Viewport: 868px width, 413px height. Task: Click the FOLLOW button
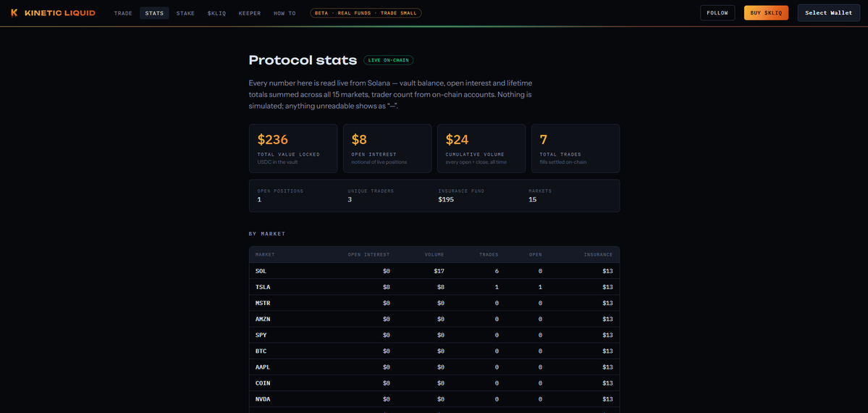click(717, 13)
